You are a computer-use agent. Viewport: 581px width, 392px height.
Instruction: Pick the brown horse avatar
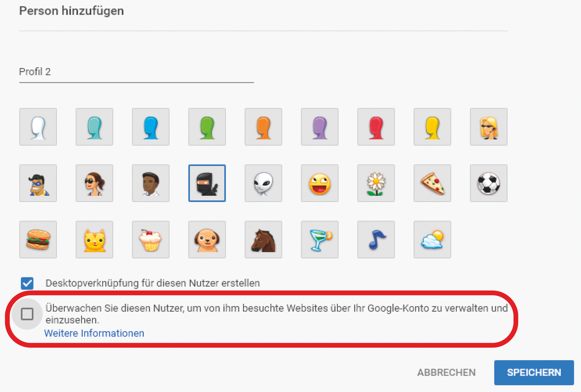point(263,240)
